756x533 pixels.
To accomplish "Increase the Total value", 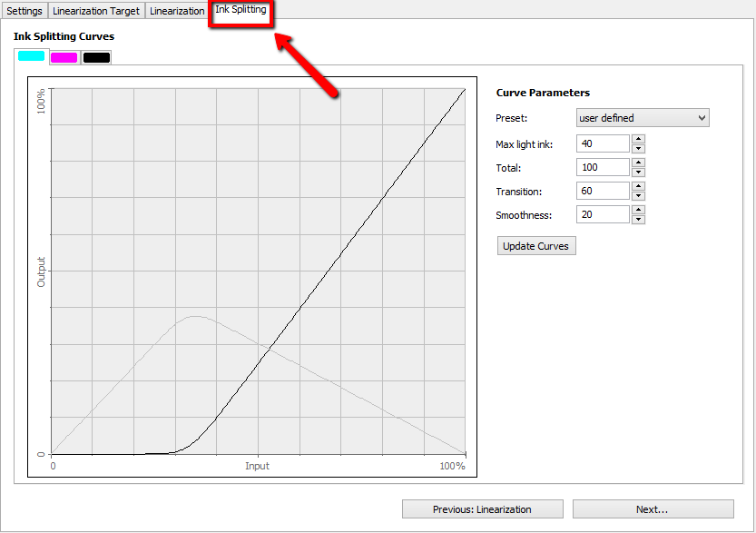I will [x=638, y=163].
